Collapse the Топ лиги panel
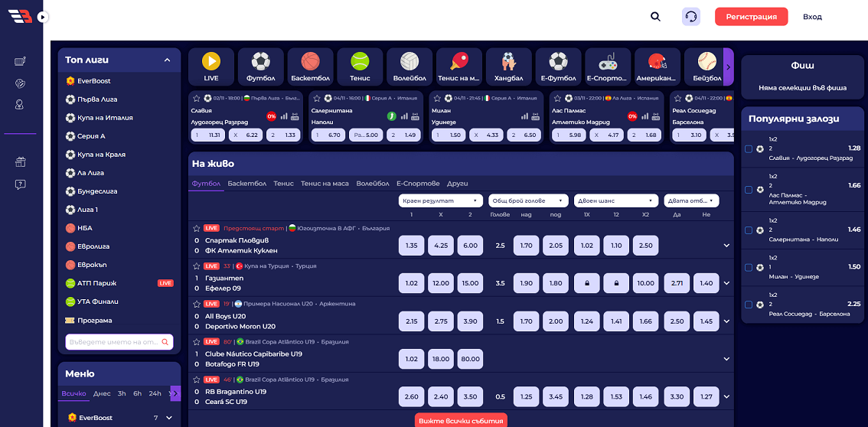 pyautogui.click(x=167, y=60)
